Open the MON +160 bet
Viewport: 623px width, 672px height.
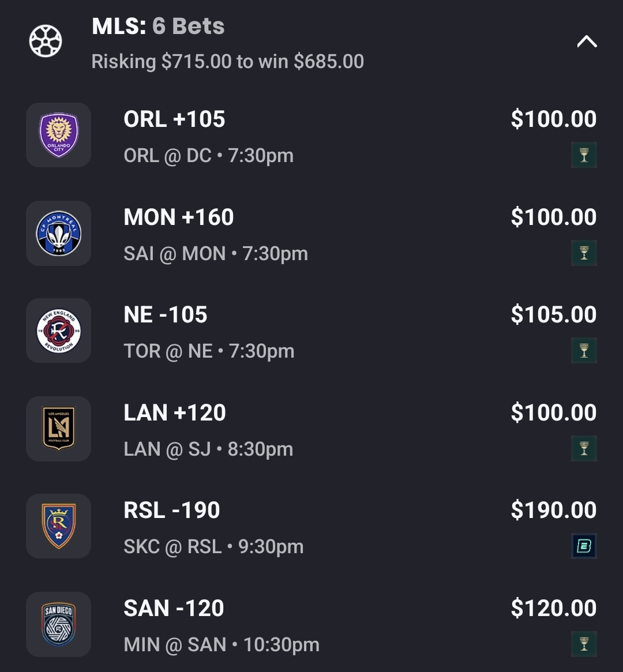178,217
